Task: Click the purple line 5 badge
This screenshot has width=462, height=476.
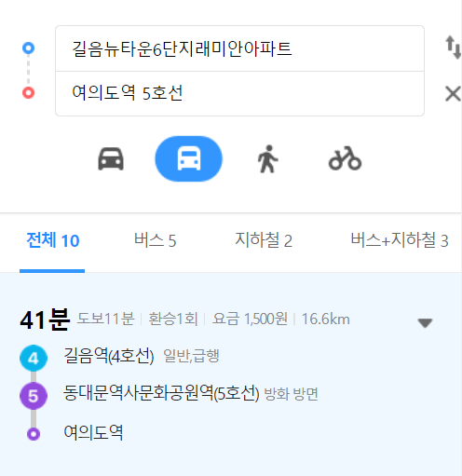Action: [34, 396]
